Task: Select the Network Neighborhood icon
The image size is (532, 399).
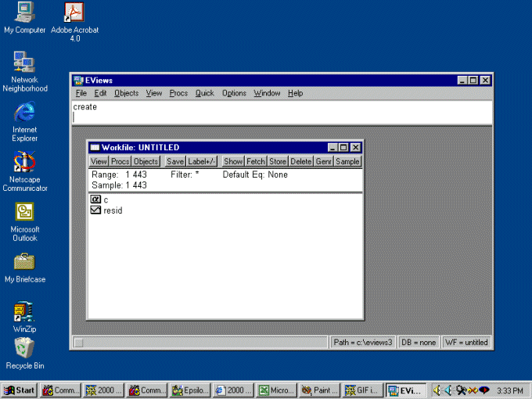Action: tap(24, 62)
